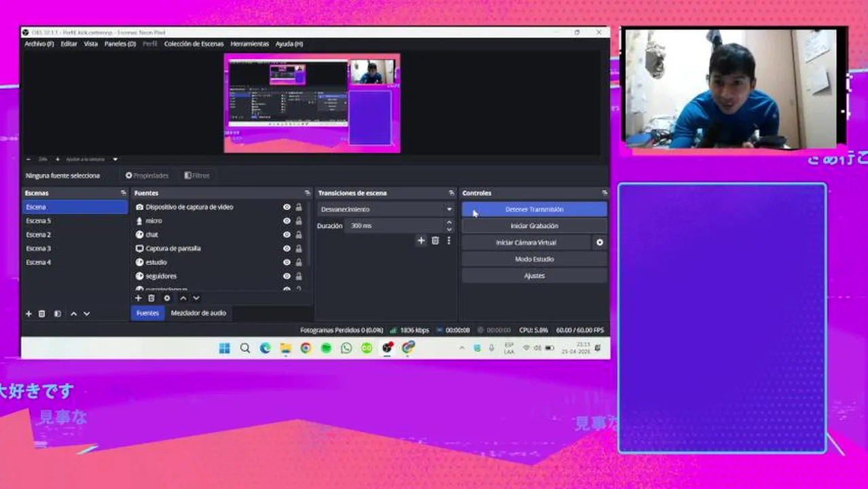
Task: Undock the Transiciones de escena panel
Action: (452, 193)
